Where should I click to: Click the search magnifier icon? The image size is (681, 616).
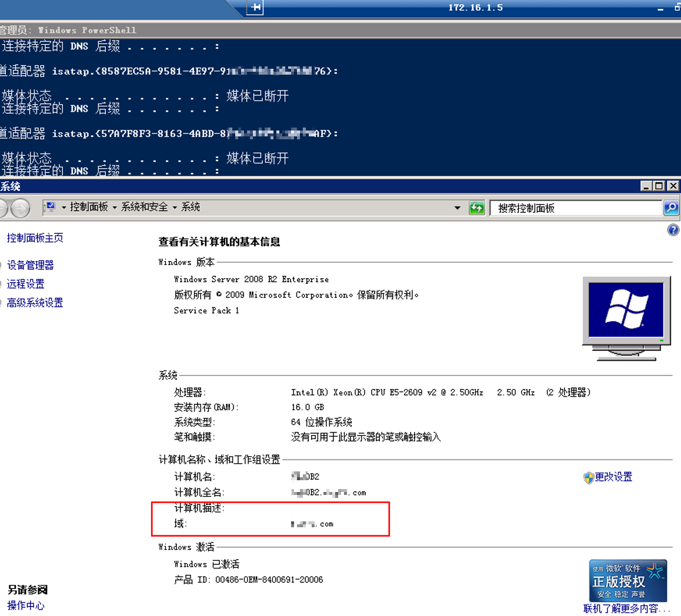click(x=671, y=207)
